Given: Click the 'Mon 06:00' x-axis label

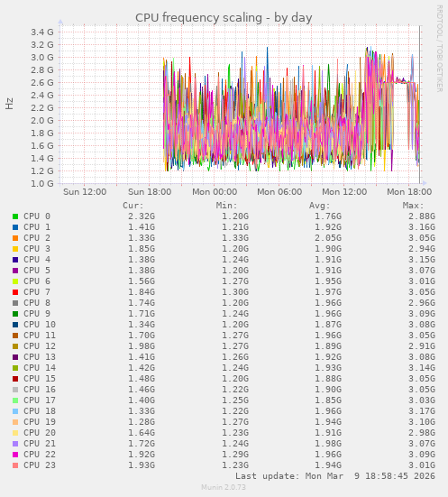Looking at the screenshot, I should pos(279,192).
